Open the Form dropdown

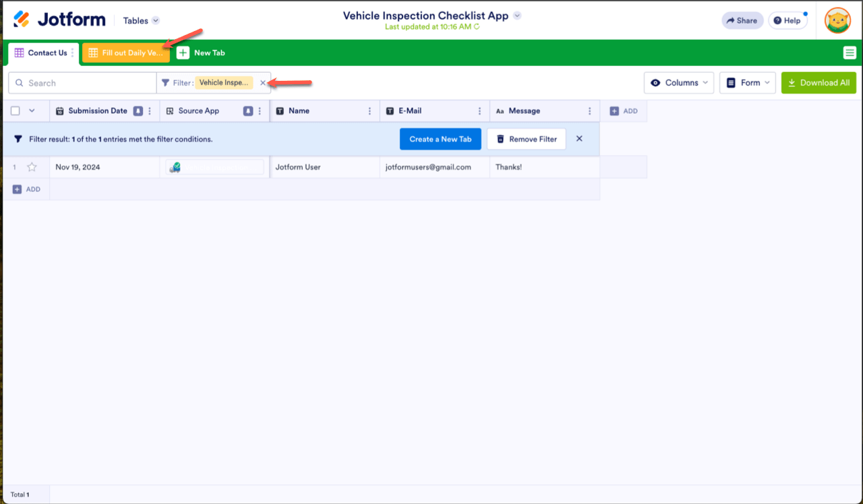pos(748,83)
